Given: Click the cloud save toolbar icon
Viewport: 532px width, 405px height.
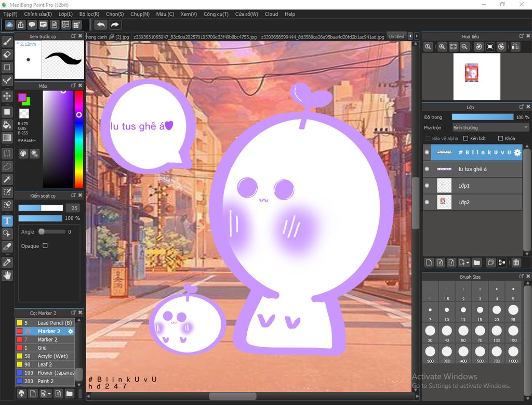Looking at the screenshot, I should (x=9, y=25).
